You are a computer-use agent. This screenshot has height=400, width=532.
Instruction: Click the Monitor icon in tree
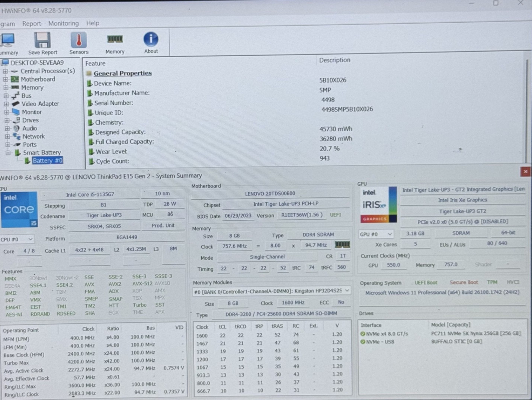(16, 112)
